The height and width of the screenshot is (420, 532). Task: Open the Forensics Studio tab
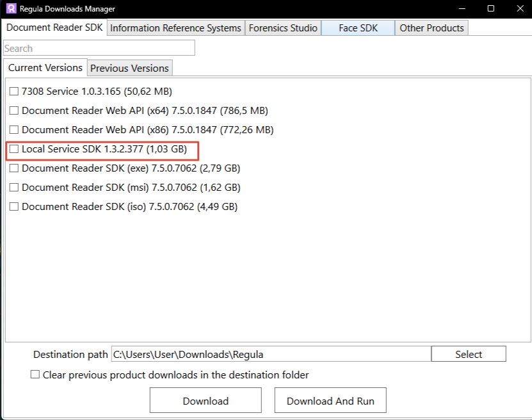point(283,28)
